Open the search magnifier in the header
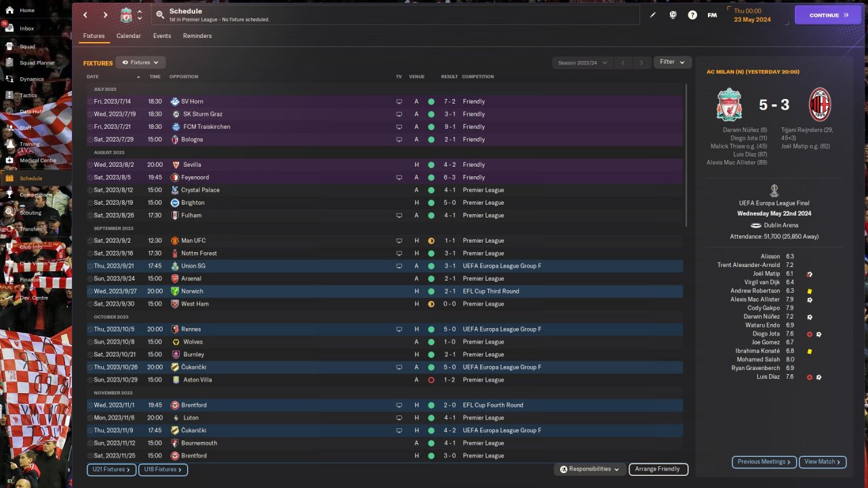This screenshot has height=488, width=868. click(159, 14)
